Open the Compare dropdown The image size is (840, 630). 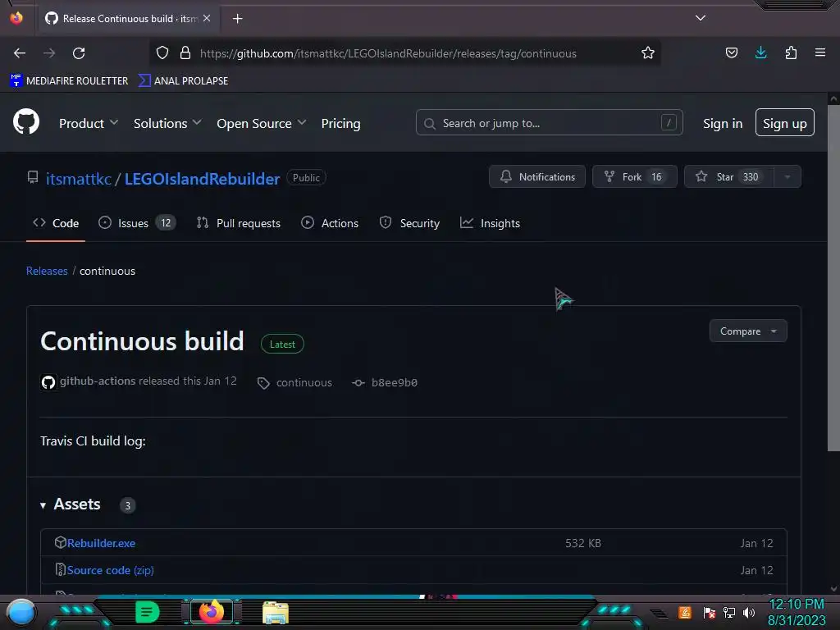click(748, 331)
